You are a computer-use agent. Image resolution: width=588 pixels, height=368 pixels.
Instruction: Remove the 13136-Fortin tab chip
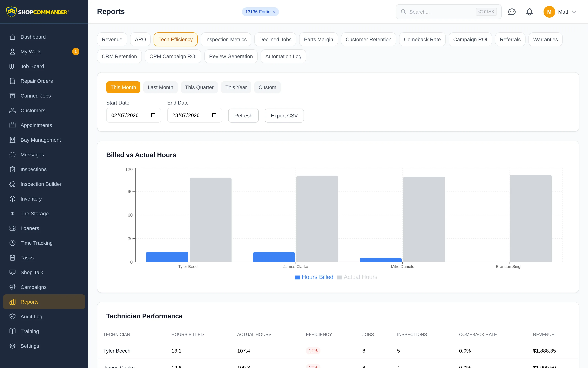274,12
